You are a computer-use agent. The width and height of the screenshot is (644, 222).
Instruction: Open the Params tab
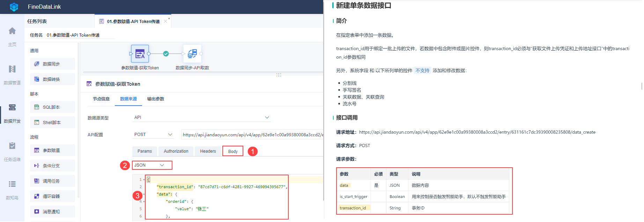[145, 151]
